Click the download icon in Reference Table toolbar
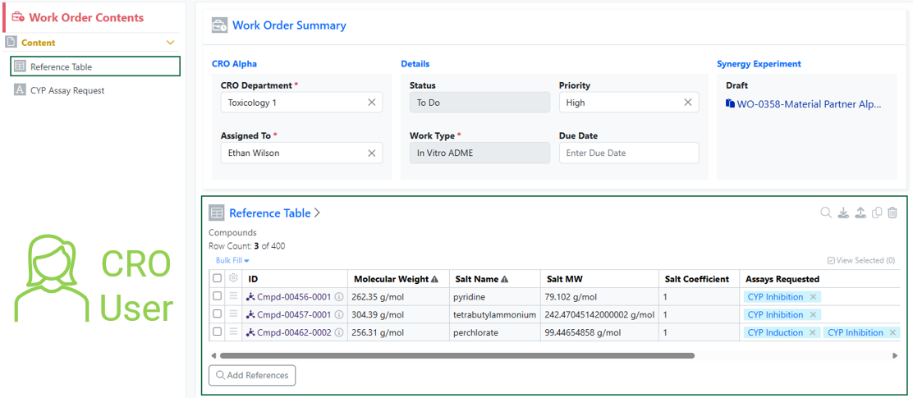The height and width of the screenshot is (398, 913). click(843, 213)
